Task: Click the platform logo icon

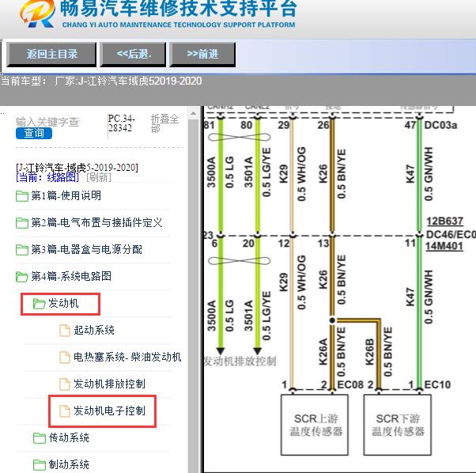Action: (x=37, y=13)
